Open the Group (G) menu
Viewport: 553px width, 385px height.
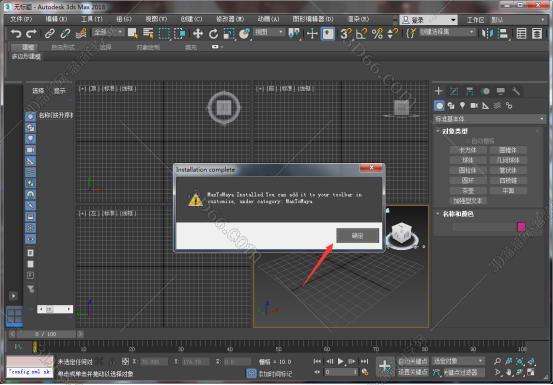[124, 19]
